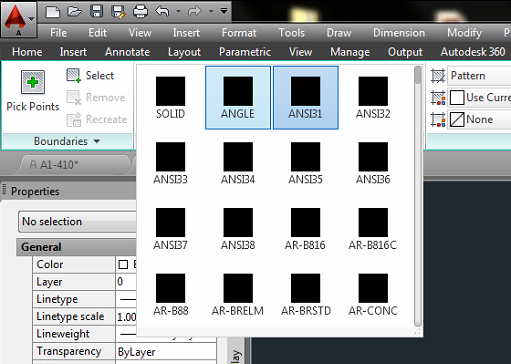The image size is (511, 364).
Task: Open the Edit menu
Action: click(x=98, y=33)
